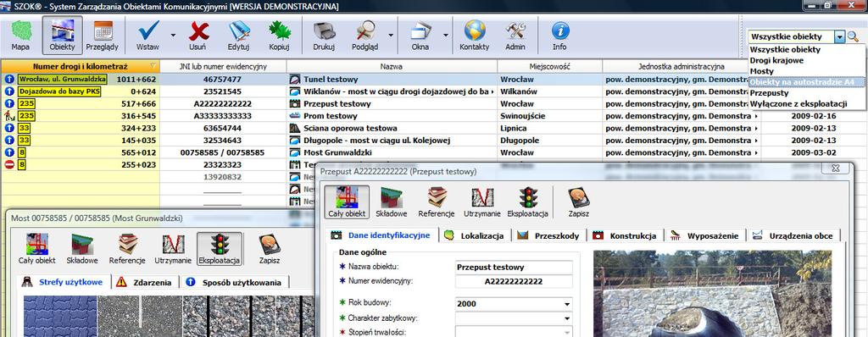Expand the Okna dropdown arrow

pyautogui.click(x=446, y=36)
